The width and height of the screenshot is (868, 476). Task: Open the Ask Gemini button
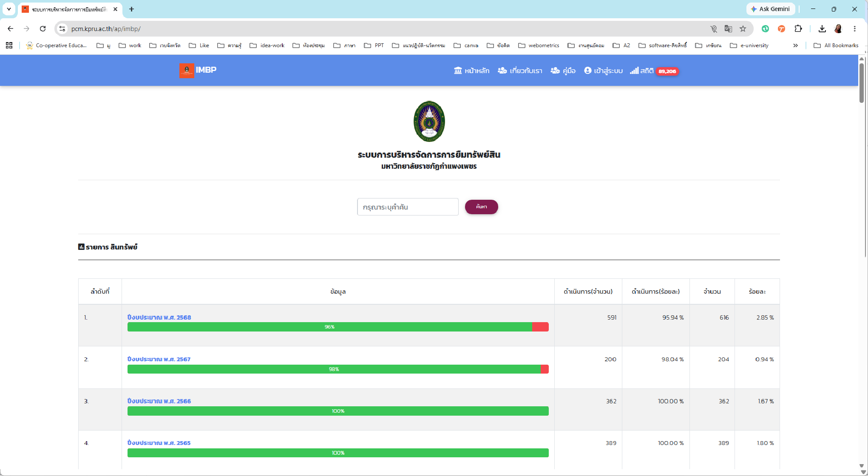click(770, 9)
